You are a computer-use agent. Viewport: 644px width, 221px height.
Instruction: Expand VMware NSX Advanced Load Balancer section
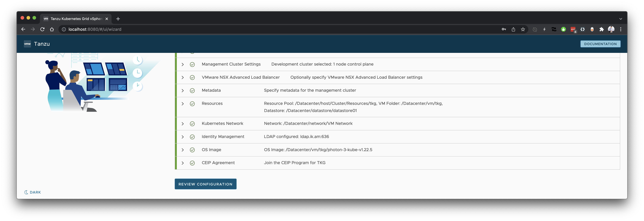183,77
